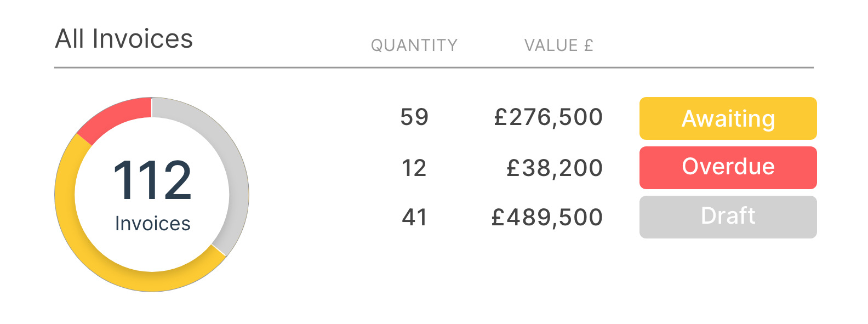The width and height of the screenshot is (868, 324).
Task: Select the awaiting quantity 59
Action: 414,117
